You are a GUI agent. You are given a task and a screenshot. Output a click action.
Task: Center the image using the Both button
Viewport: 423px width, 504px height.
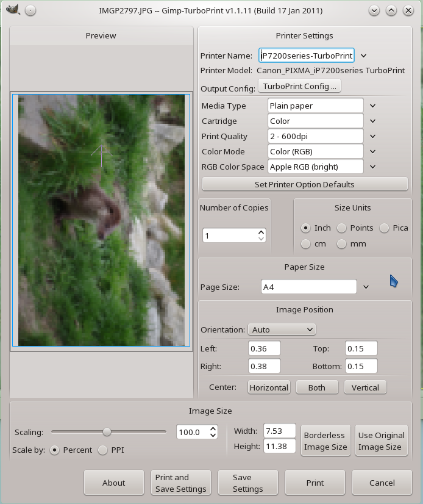point(316,387)
